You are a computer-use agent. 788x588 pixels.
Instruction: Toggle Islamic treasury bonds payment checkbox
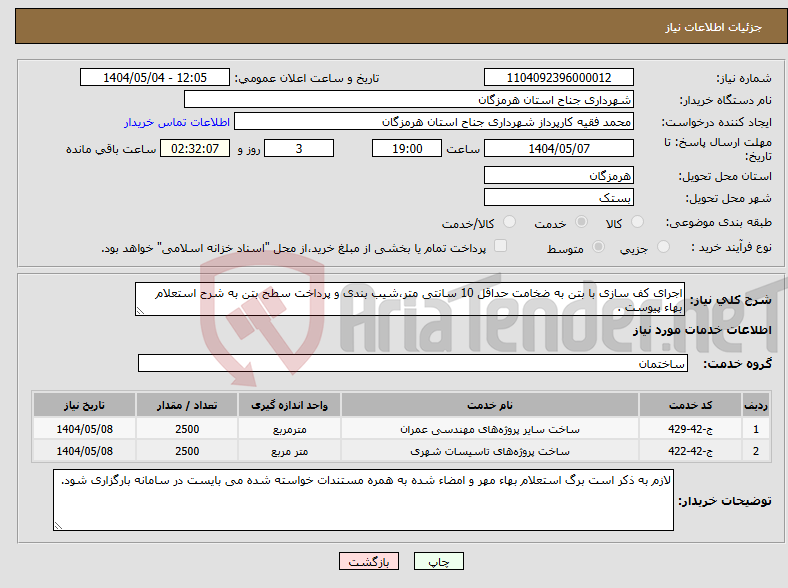pyautogui.click(x=501, y=246)
